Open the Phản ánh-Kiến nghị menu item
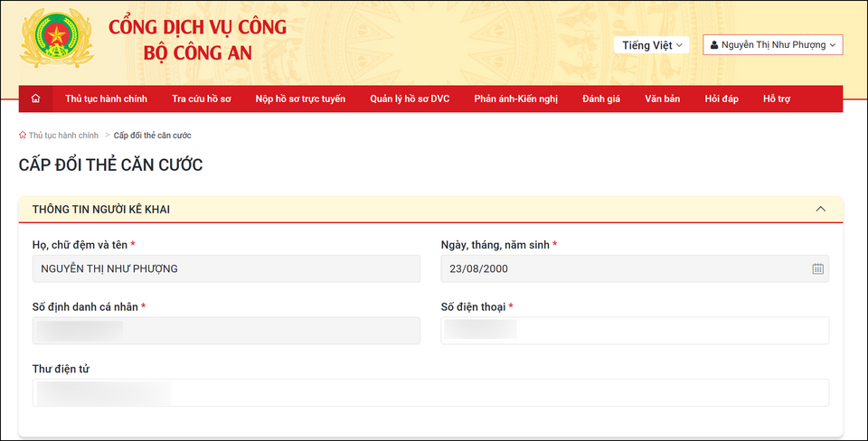 point(515,99)
